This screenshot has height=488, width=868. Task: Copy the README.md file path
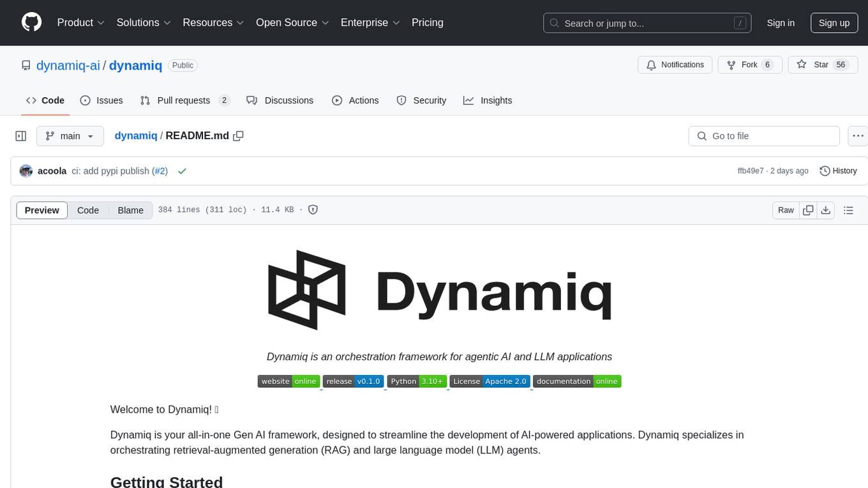click(239, 135)
